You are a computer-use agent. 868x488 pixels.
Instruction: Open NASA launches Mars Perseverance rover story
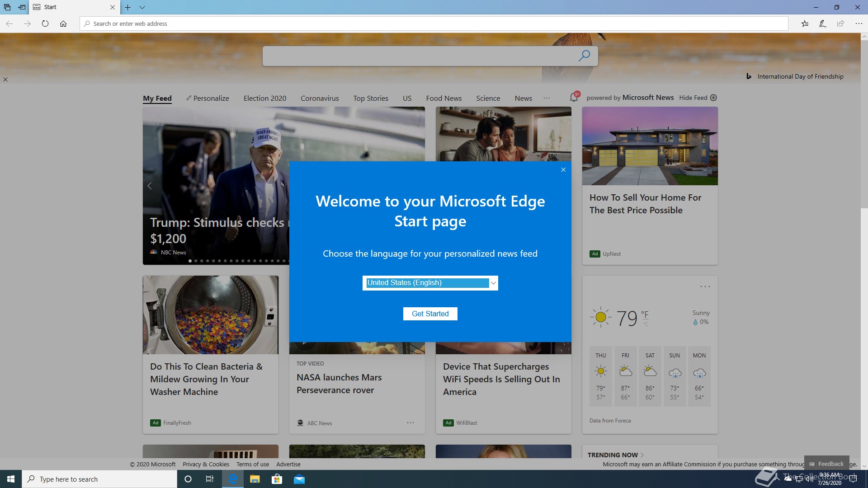point(339,384)
